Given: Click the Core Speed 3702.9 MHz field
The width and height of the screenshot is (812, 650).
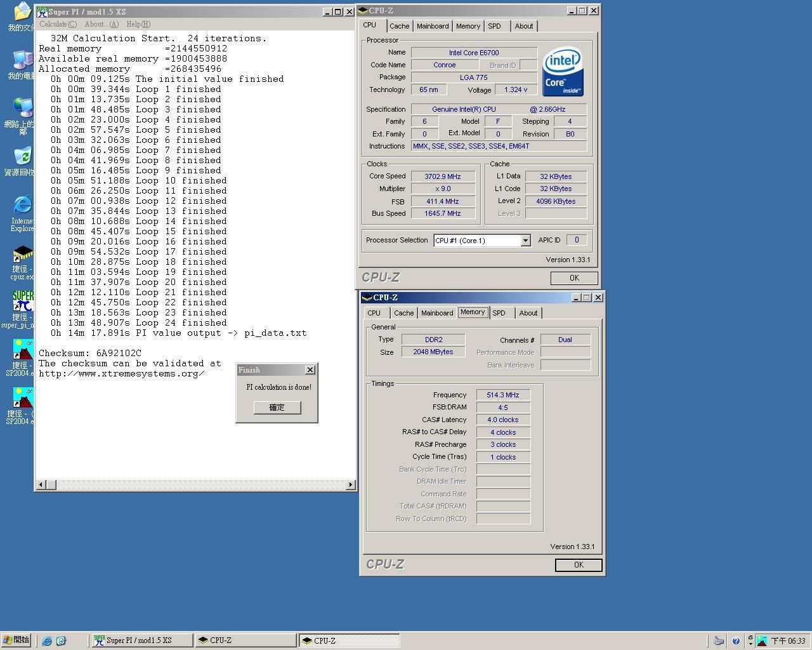Looking at the screenshot, I should pos(443,176).
